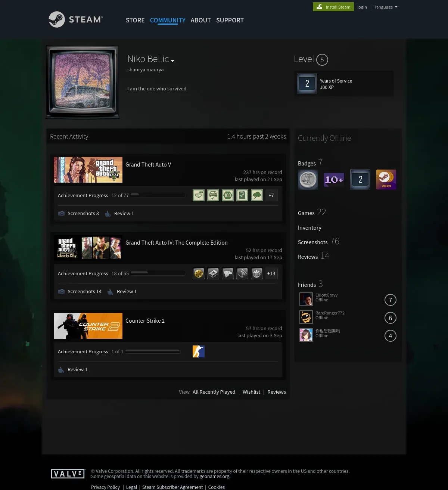Screen dimensions: 448x490
Task: Open the language dropdown
Action: [x=386, y=7]
